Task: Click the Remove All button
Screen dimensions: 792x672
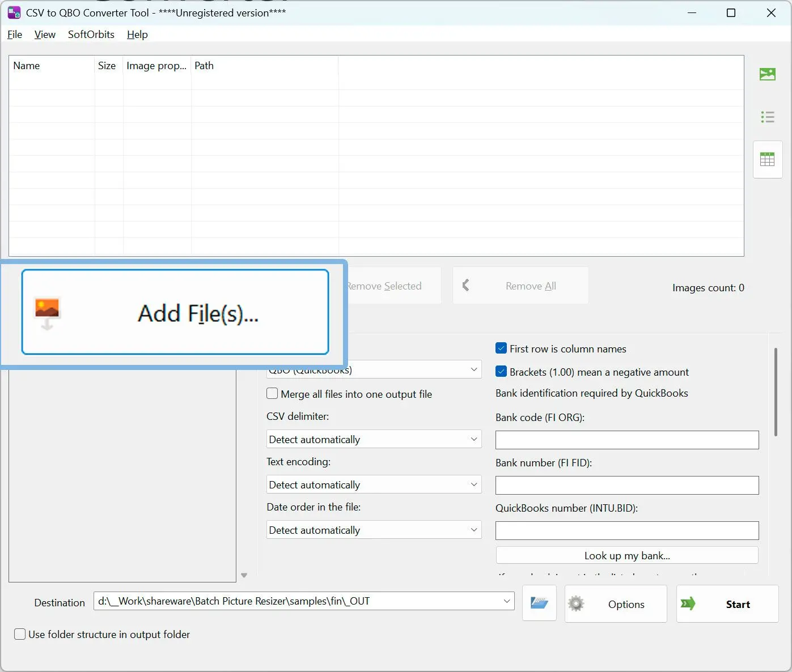Action: (x=520, y=286)
